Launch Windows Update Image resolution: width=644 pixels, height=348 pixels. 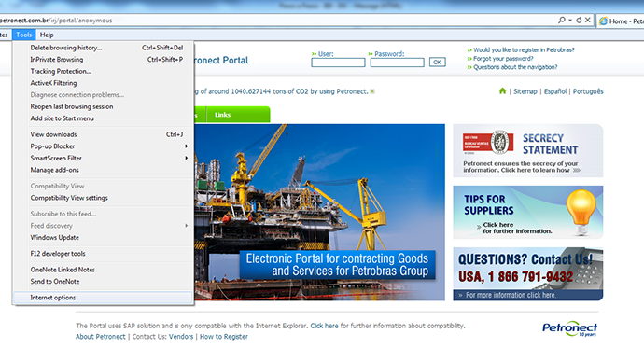click(104, 238)
